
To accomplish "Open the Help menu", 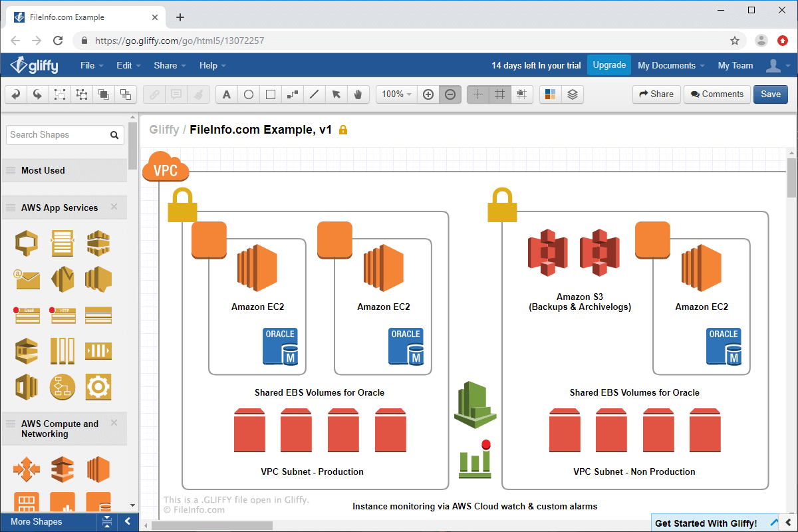I will point(213,65).
